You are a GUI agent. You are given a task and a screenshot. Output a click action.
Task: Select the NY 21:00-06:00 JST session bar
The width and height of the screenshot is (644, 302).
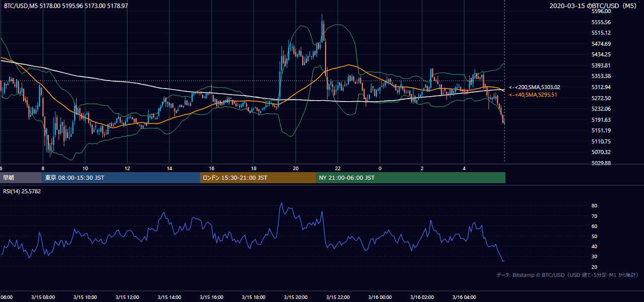click(x=411, y=178)
